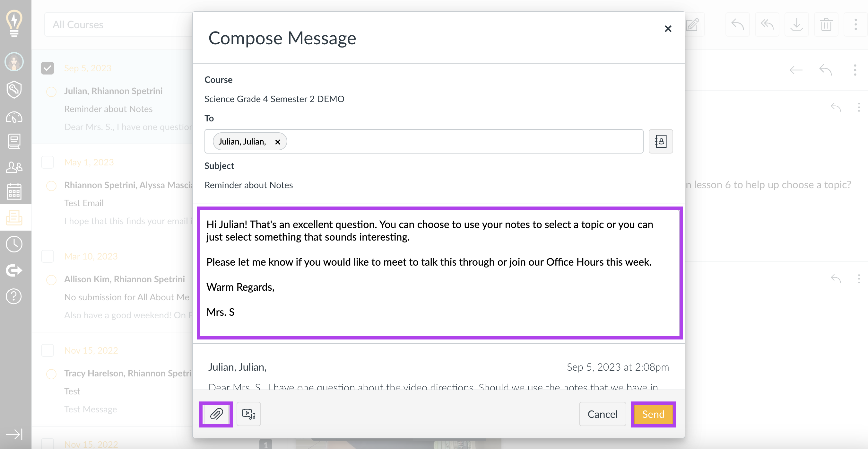The width and height of the screenshot is (868, 449).
Task: Click the archive download icon
Action: point(796,24)
